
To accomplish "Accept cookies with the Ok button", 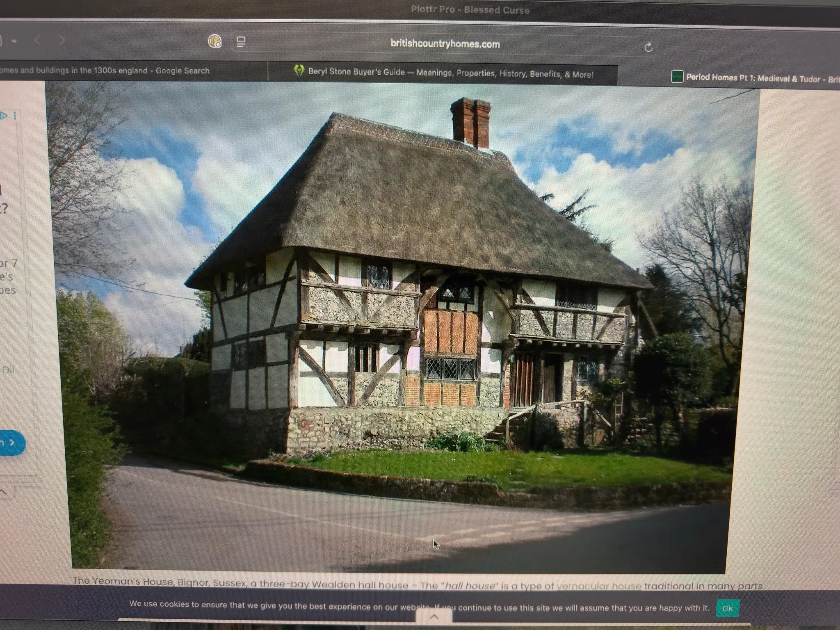I will click(x=727, y=608).
